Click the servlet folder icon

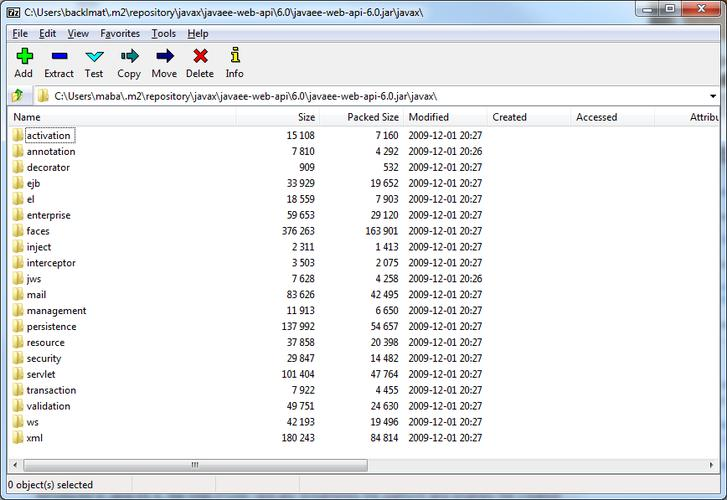coord(18,374)
